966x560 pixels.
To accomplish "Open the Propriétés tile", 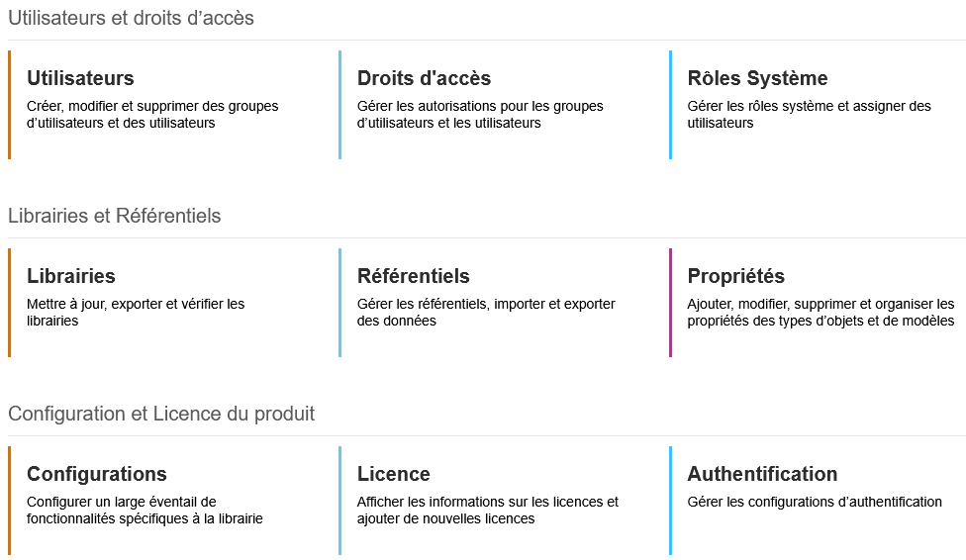I will coord(736,276).
